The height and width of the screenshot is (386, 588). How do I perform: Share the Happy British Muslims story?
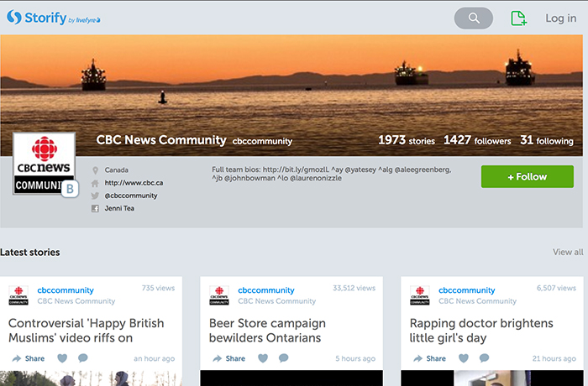click(28, 358)
